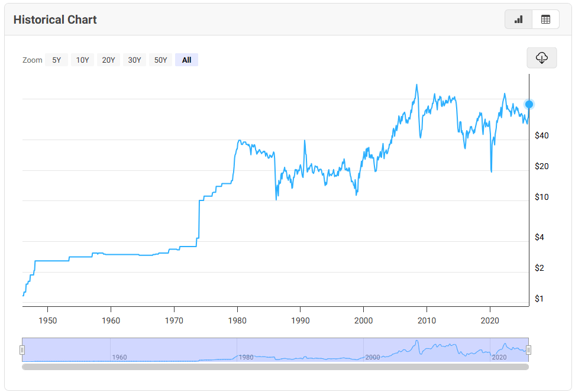Zoom chart to 50Y
Image resolution: width=575 pixels, height=392 pixels.
coord(160,60)
